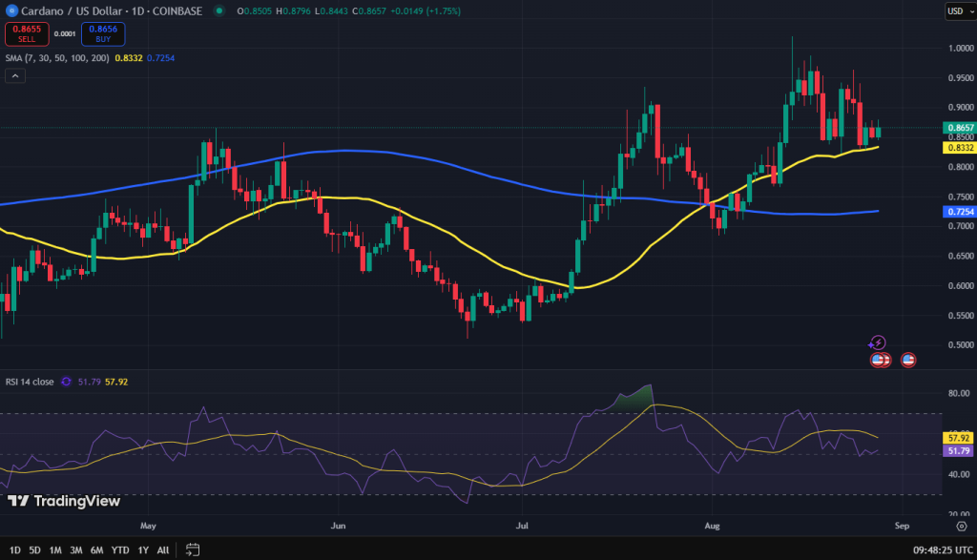Click the double US flag event marker

pos(881,360)
